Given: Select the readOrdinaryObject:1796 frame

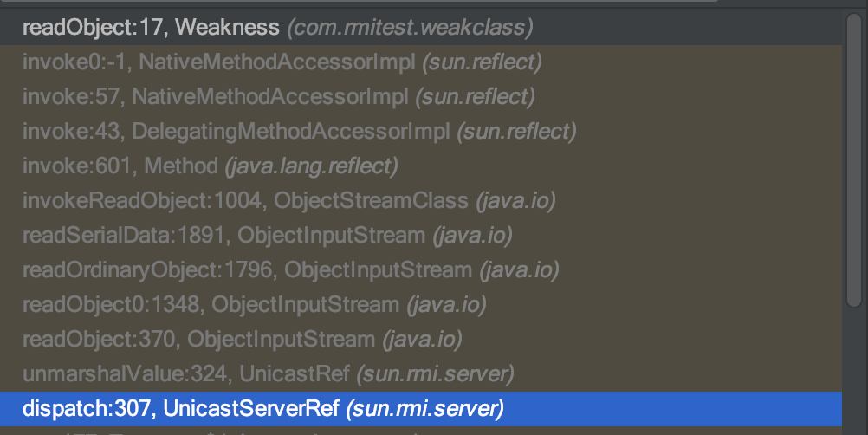Looking at the screenshot, I should click(421, 270).
